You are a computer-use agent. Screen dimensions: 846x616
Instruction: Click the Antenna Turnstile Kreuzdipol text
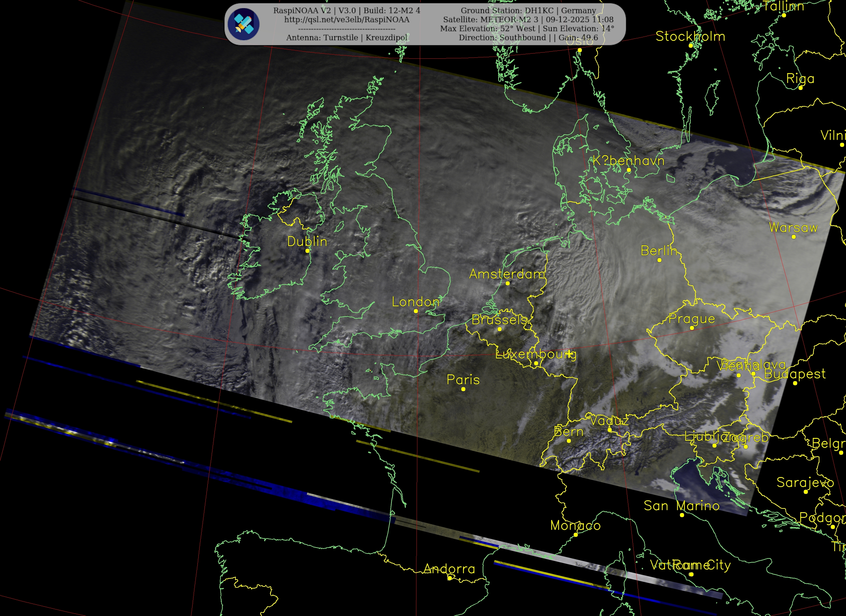pyautogui.click(x=347, y=38)
